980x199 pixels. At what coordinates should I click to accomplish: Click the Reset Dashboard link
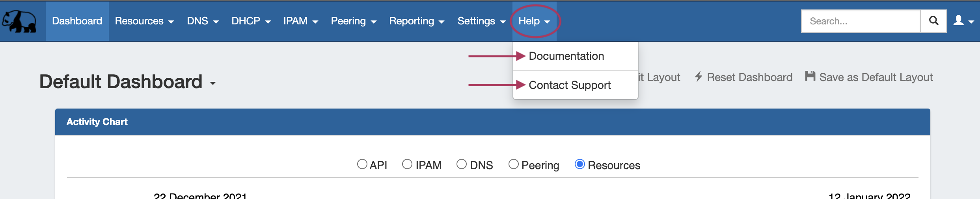tap(749, 77)
